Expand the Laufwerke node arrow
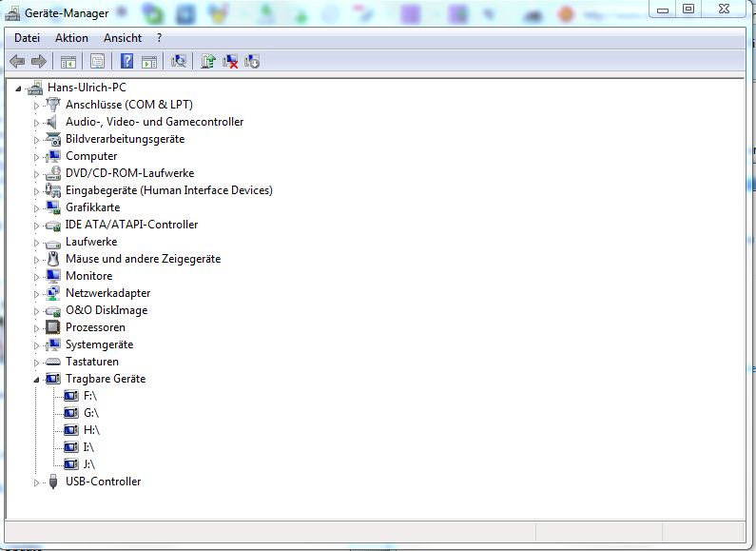The height and width of the screenshot is (551, 756). pyautogui.click(x=36, y=243)
